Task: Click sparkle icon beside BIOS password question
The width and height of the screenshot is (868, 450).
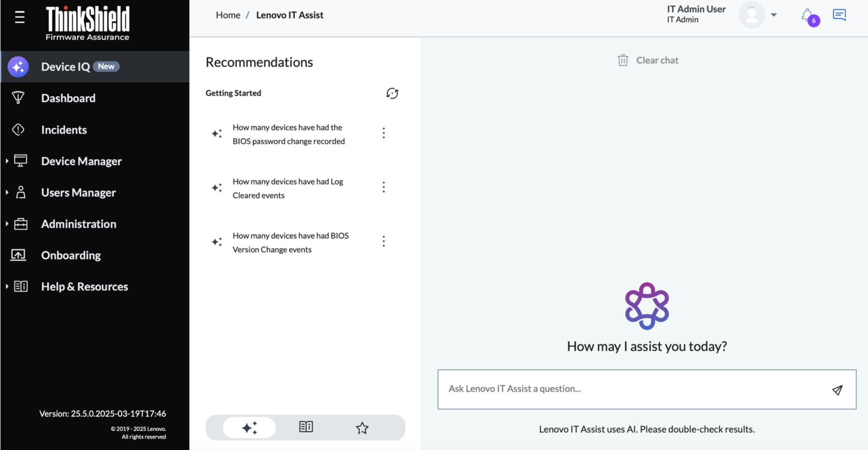Action: pyautogui.click(x=217, y=133)
